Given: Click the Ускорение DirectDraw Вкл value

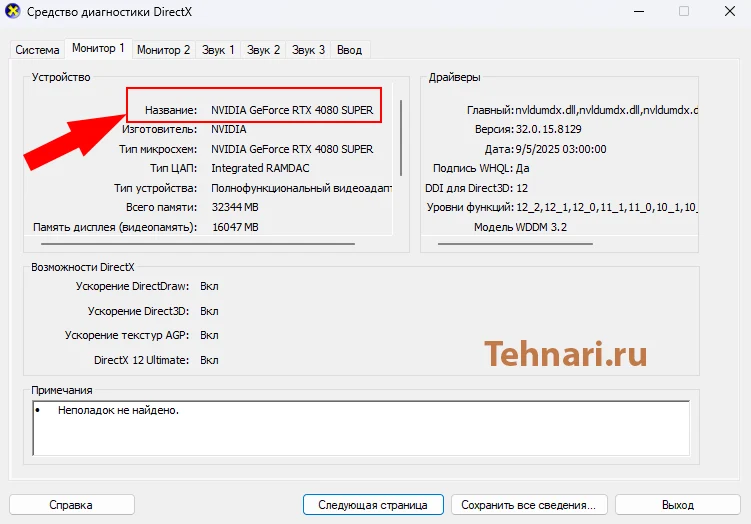Looking at the screenshot, I should click(x=209, y=286).
